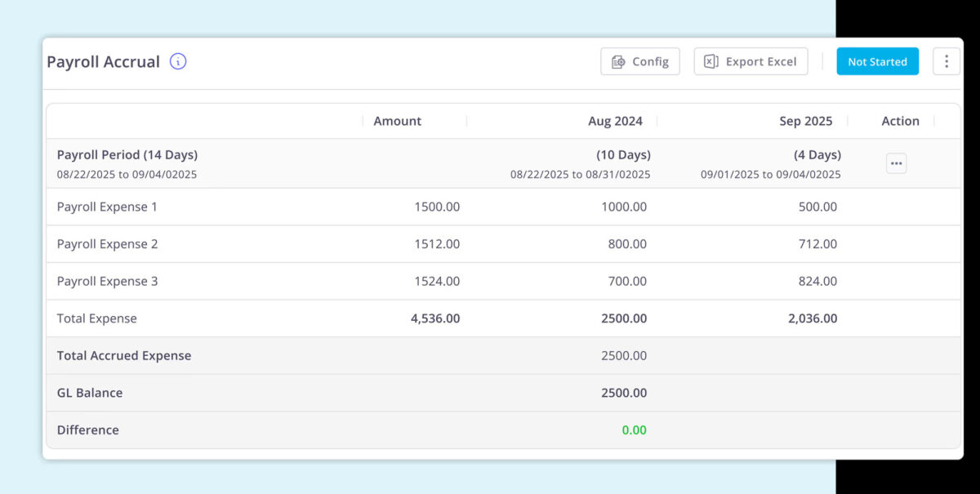
Task: Click the ellipsis icon in the Action column
Action: coord(896,163)
